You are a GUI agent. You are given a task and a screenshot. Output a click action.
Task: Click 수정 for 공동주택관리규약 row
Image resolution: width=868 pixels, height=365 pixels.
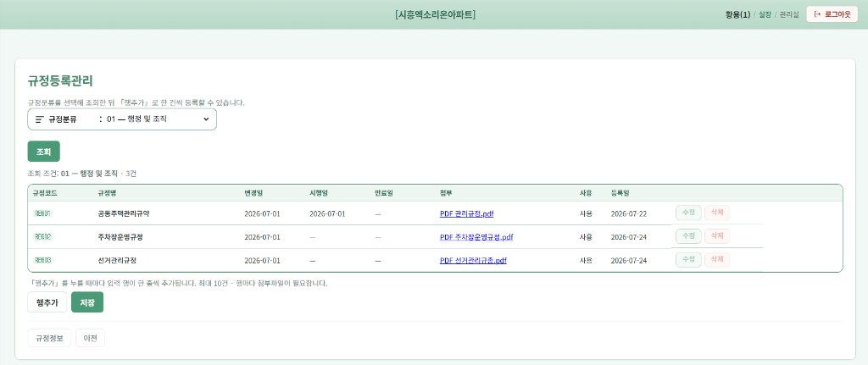(688, 213)
